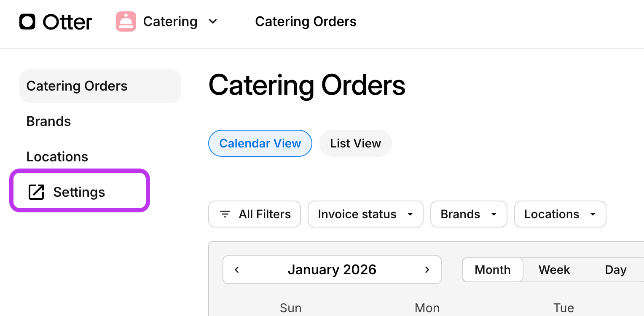Expand the Brands filter dropdown
644x316 pixels.
468,214
